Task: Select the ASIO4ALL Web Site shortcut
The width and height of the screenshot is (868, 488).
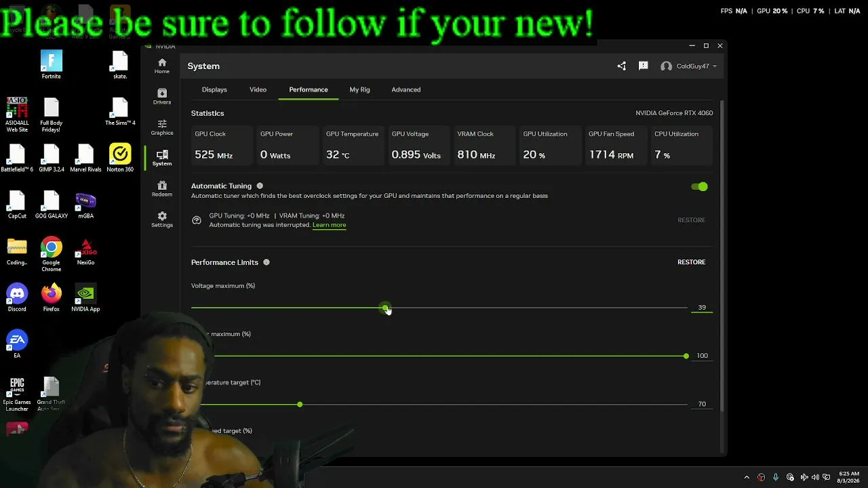Action: 17,115
